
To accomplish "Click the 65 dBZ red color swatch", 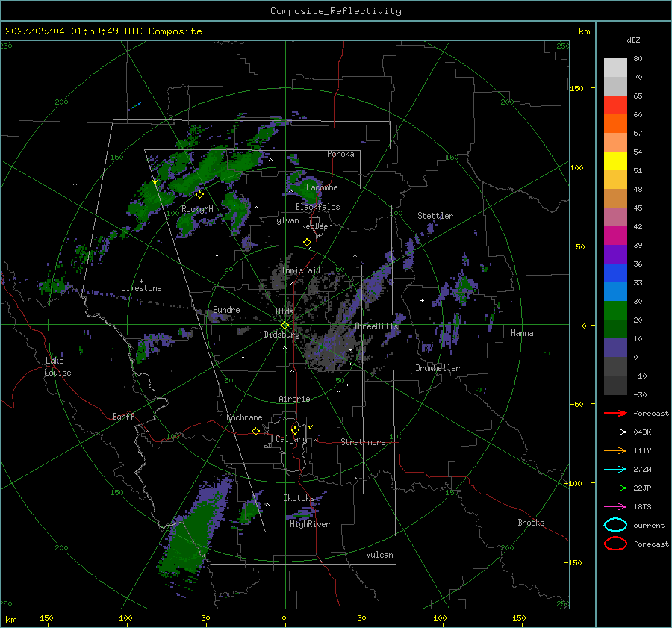I will [615, 105].
